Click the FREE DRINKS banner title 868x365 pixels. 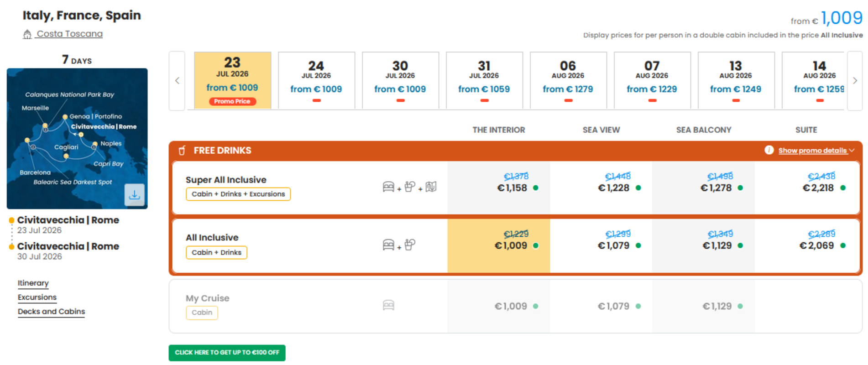point(222,151)
